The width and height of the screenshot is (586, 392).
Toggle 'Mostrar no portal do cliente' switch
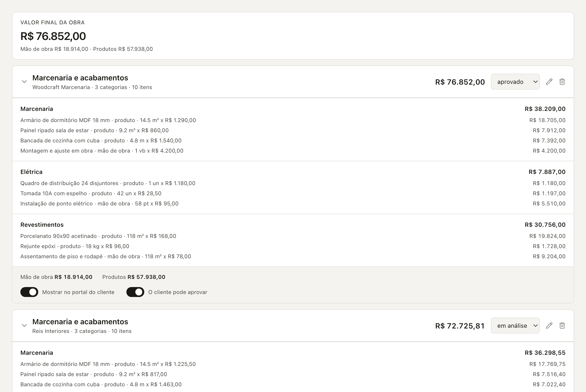coord(29,292)
